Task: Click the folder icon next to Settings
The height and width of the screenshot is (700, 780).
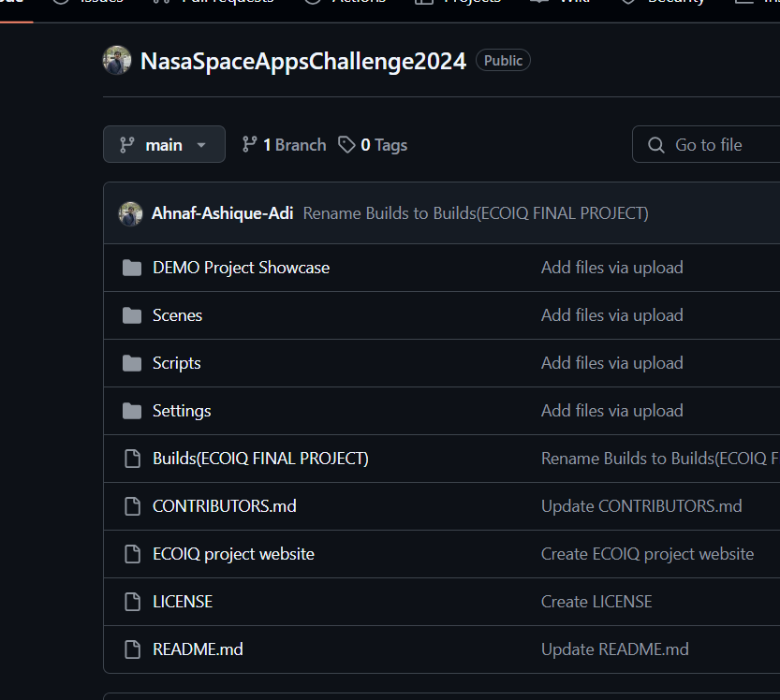Action: (x=132, y=412)
